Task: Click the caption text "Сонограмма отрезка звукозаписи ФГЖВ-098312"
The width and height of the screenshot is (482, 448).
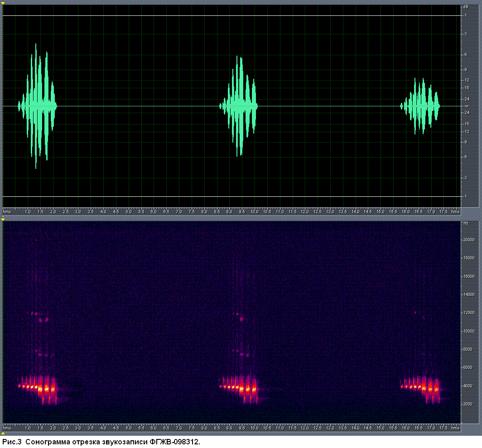Action: click(112, 442)
